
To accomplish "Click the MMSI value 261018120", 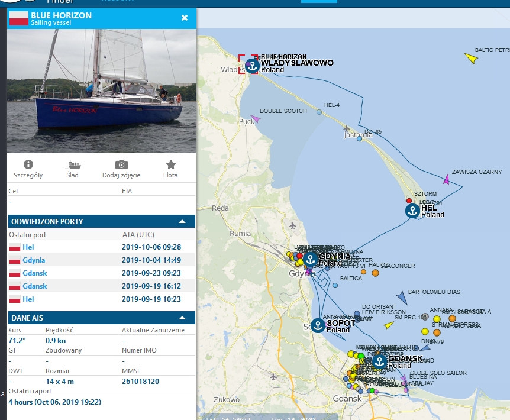I will click(140, 382).
